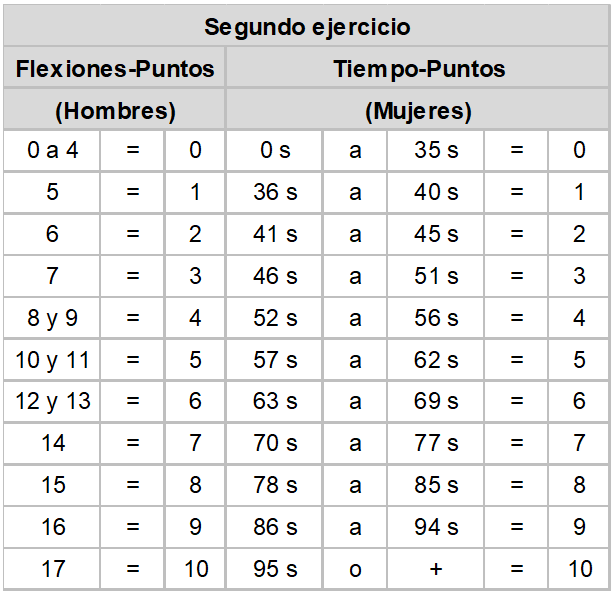Viewport: 614px width, 592px height.
Task: Click the '12 y 13' flexiones cell
Action: click(52, 402)
